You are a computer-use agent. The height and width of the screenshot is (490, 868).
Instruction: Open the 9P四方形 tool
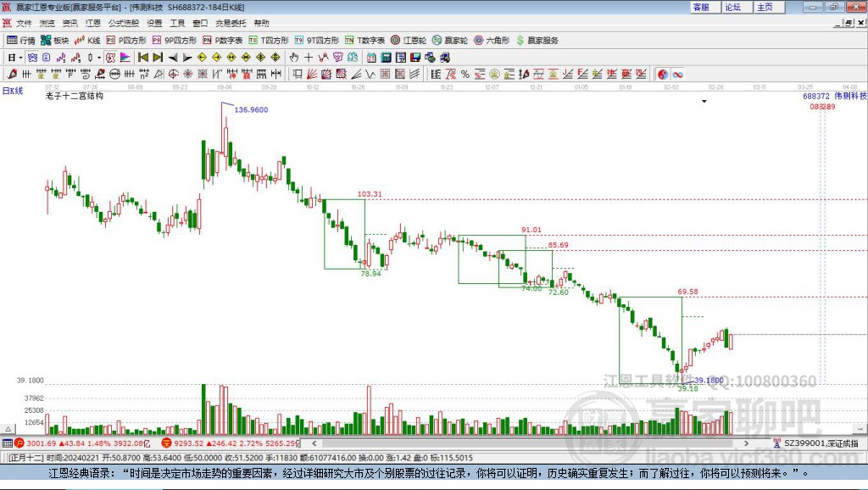pyautogui.click(x=175, y=40)
